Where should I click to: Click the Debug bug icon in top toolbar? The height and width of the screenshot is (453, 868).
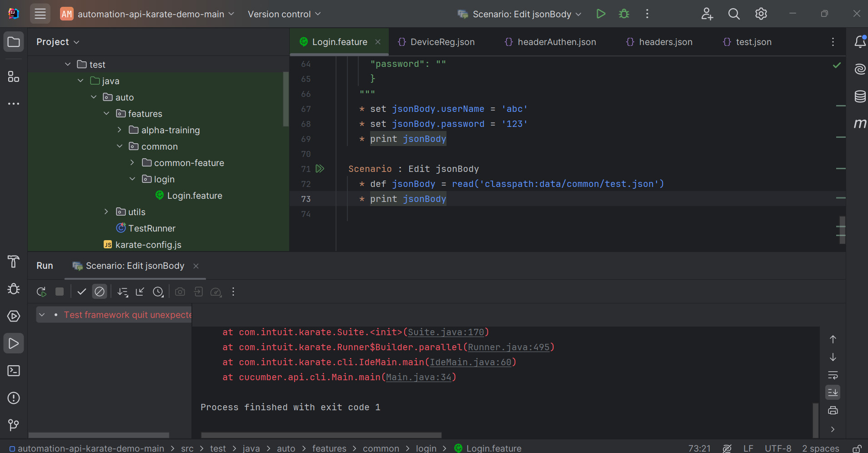624,14
